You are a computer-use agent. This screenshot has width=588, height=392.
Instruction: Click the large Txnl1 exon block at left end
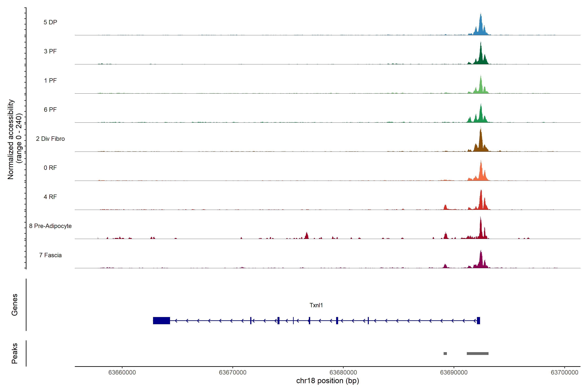161,320
